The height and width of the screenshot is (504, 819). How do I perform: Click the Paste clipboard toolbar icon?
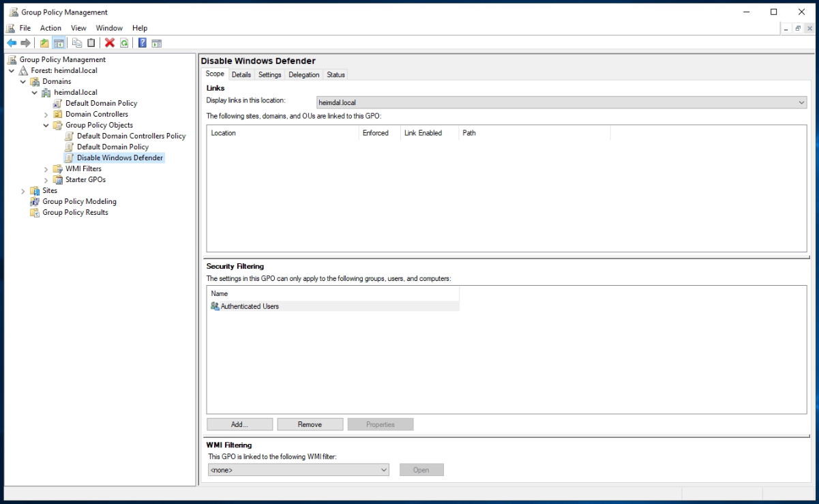point(91,43)
